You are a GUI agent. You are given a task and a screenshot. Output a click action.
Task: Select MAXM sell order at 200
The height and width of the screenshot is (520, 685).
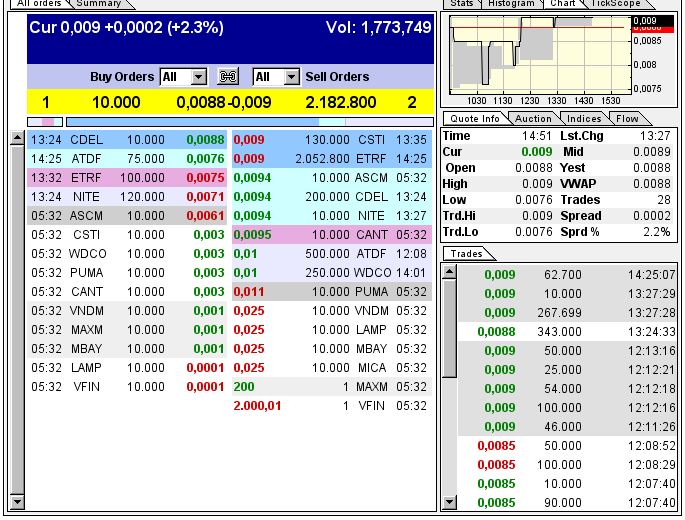[332, 387]
